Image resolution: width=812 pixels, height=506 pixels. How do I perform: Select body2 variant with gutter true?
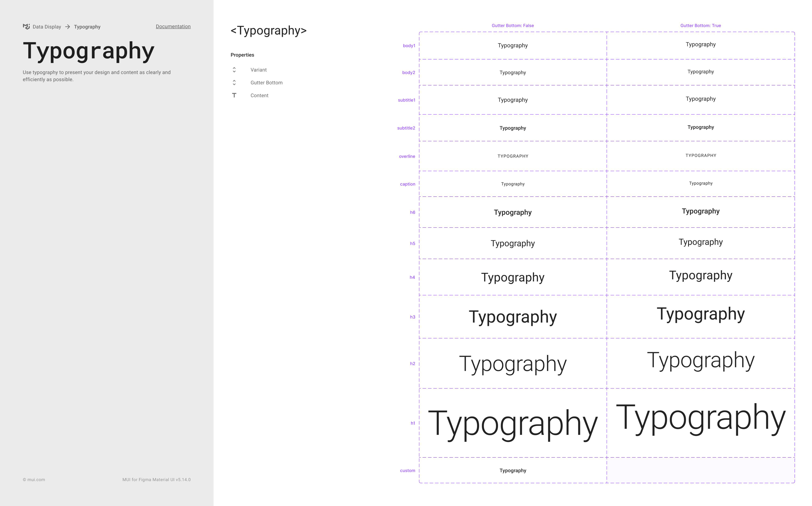point(701,72)
